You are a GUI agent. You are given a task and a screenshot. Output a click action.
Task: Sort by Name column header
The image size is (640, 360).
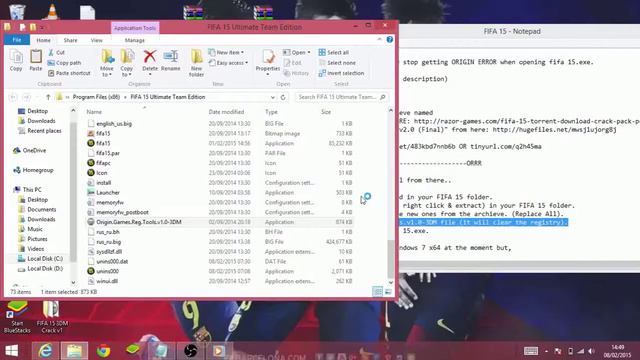coord(94,112)
